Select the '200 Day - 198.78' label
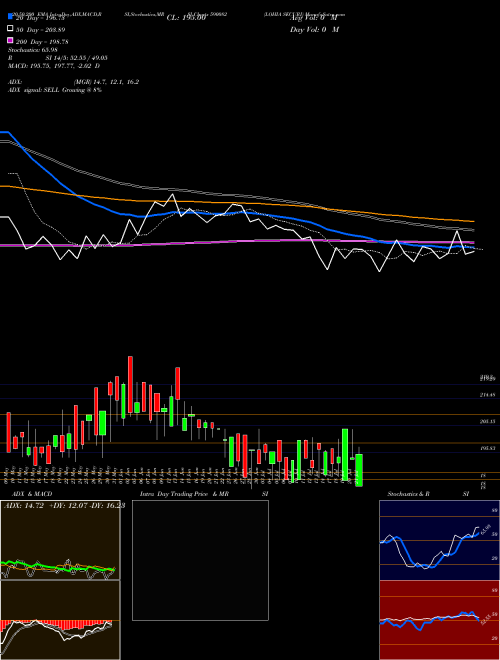This screenshot has height=660, width=500. coord(42,42)
